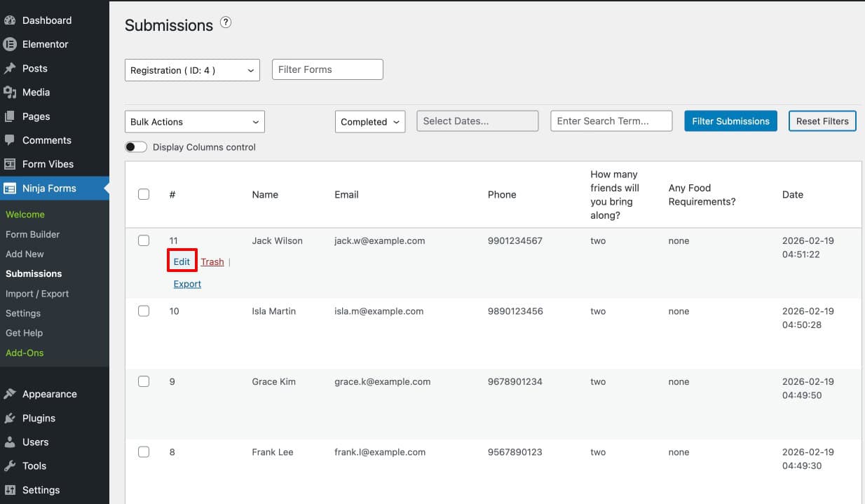Viewport: 865px width, 504px height.
Task: Click the Filter Forms input field
Action: click(x=327, y=69)
